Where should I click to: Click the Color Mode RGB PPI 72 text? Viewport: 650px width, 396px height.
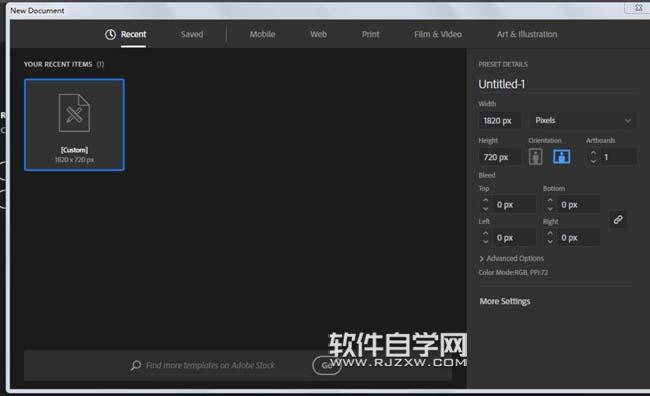(513, 272)
